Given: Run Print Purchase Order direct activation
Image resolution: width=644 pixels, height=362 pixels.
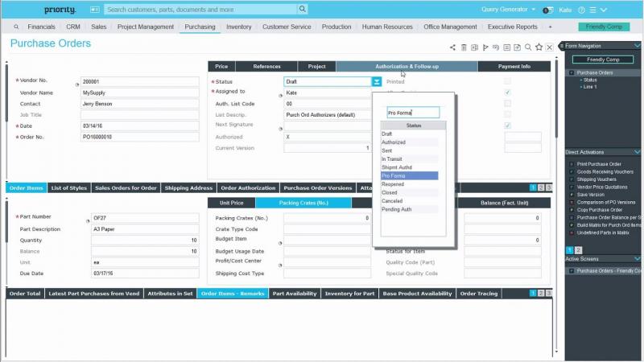Looking at the screenshot, I should click(598, 164).
